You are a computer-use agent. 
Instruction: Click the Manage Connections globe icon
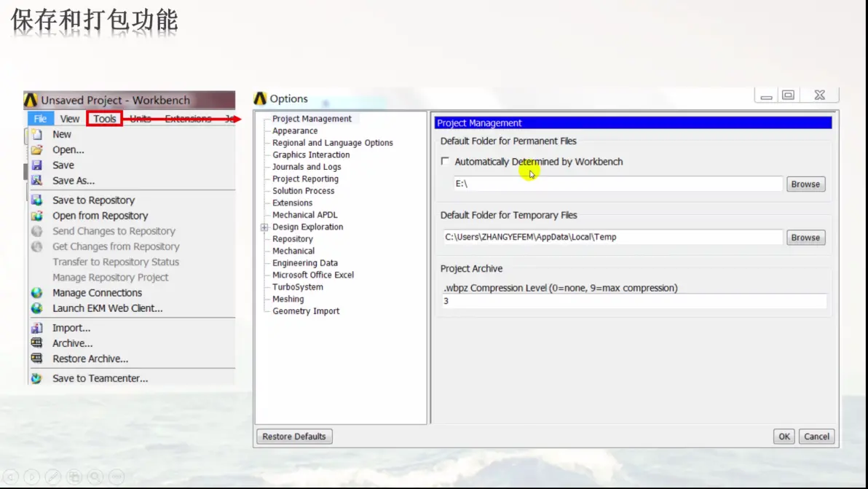click(x=37, y=293)
